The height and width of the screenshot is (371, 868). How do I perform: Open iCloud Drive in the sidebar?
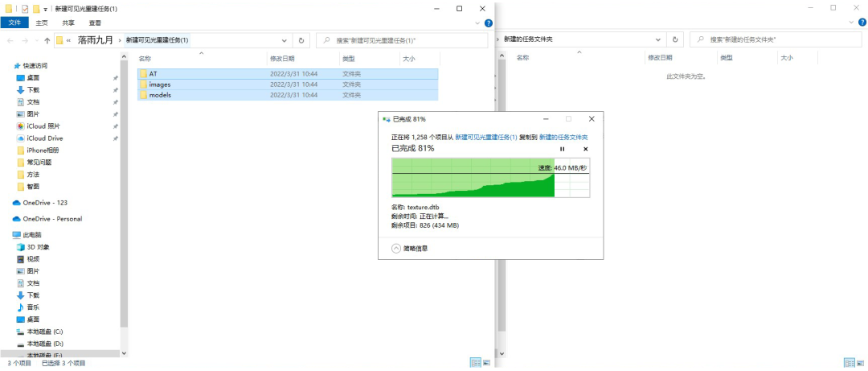[x=45, y=138]
